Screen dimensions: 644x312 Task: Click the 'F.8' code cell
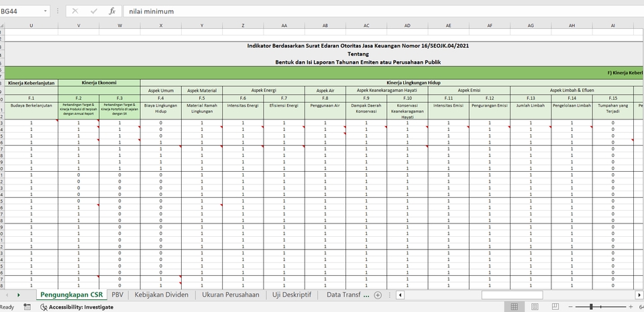[325, 99]
